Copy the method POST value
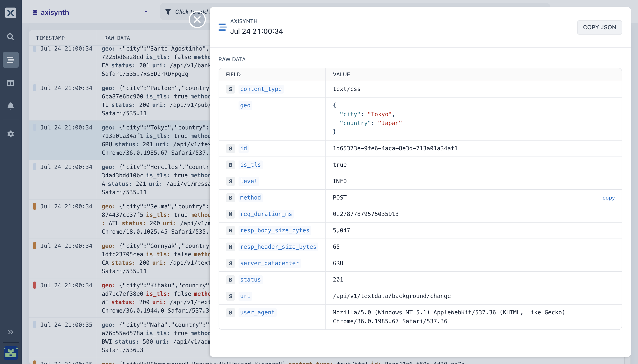This screenshot has height=364, width=638. tap(608, 198)
